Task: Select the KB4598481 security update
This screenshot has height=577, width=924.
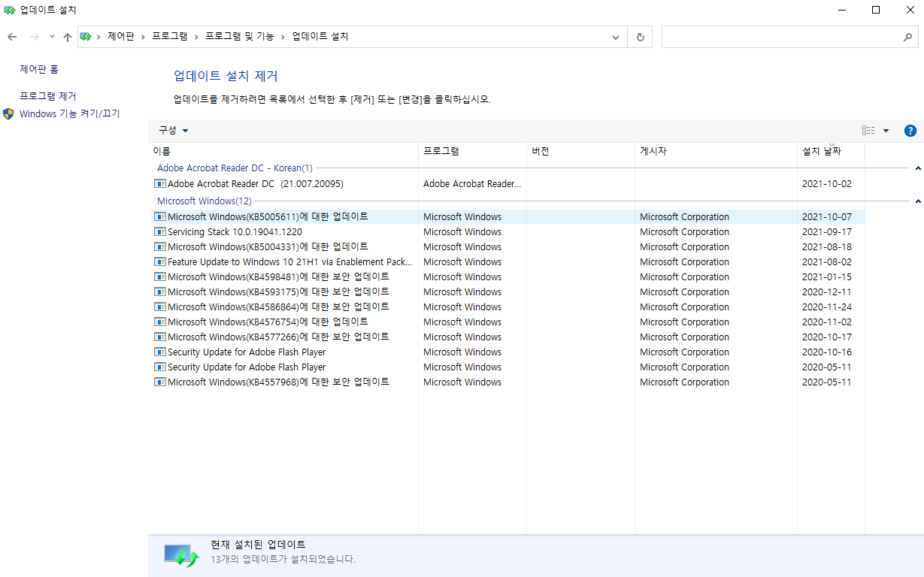Action: pyautogui.click(x=278, y=276)
